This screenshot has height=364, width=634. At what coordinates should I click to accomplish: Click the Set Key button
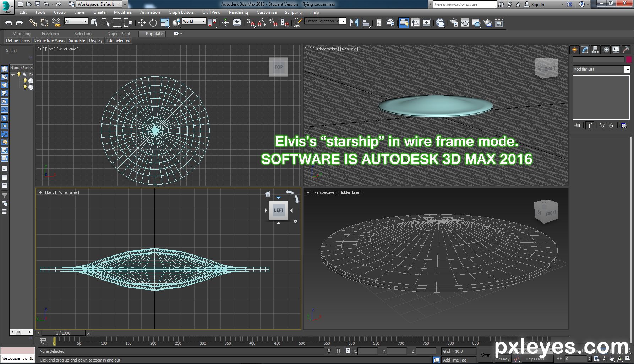click(503, 359)
